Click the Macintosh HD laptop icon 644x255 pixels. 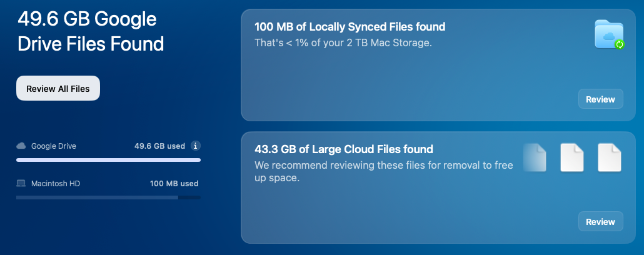point(21,184)
